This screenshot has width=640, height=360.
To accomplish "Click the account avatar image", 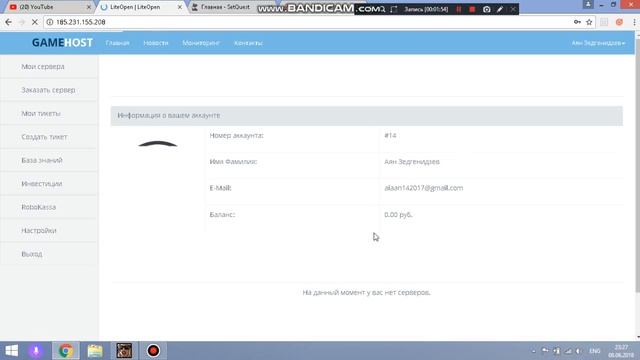I will (x=158, y=144).
